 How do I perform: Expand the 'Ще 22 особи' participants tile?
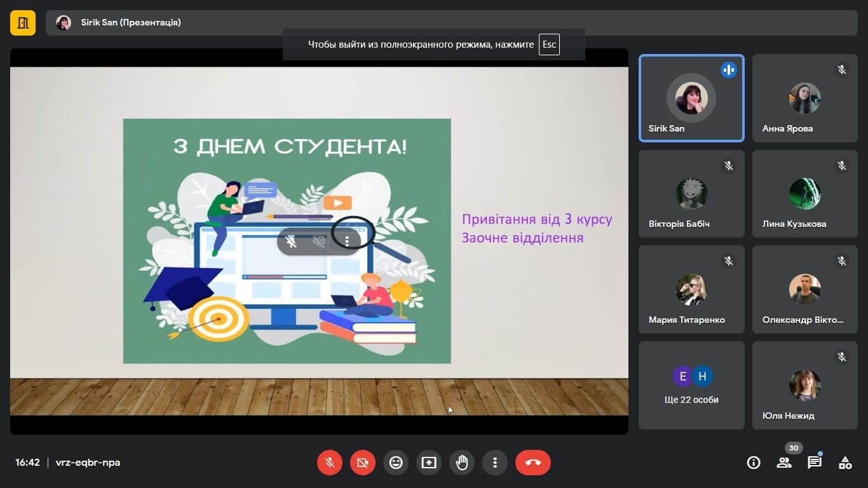pyautogui.click(x=691, y=385)
